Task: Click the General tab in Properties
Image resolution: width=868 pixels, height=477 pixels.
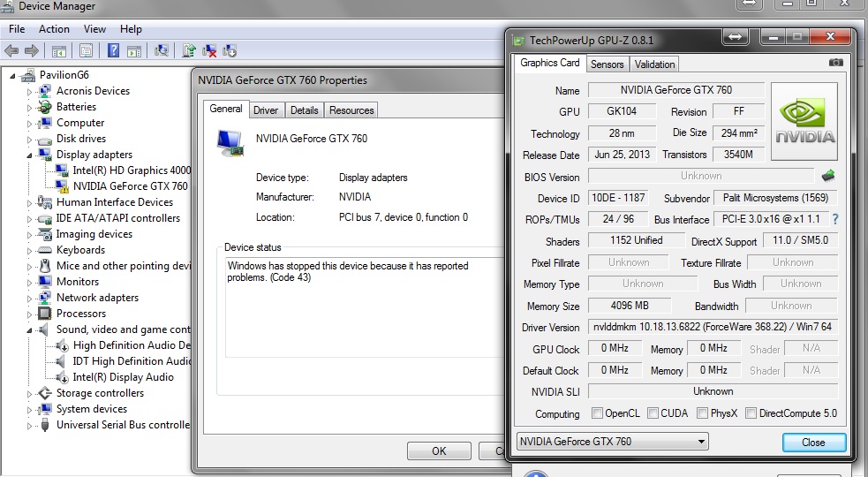Action: (x=226, y=109)
